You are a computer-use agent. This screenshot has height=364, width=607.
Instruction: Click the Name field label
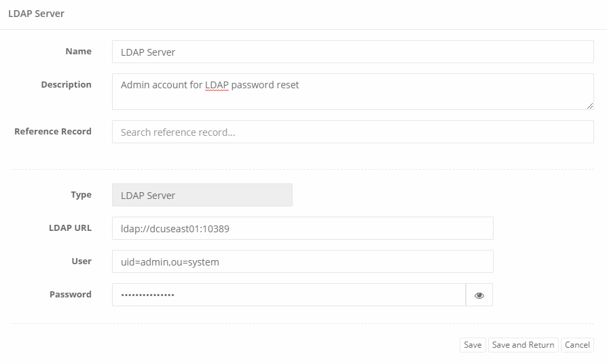point(78,51)
